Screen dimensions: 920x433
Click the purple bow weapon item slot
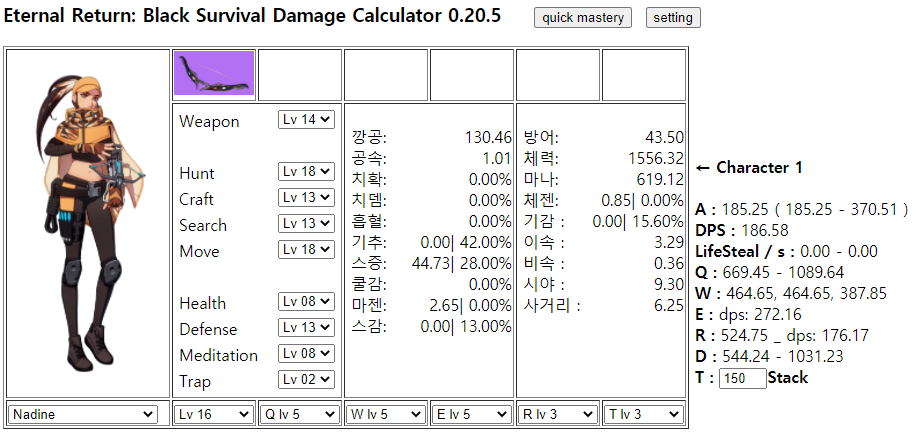coord(214,73)
